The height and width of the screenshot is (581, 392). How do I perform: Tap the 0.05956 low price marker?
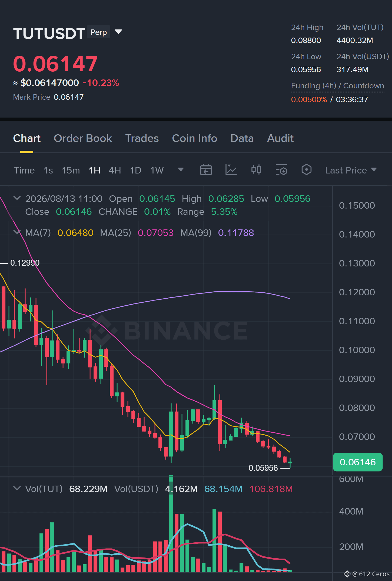tap(263, 468)
